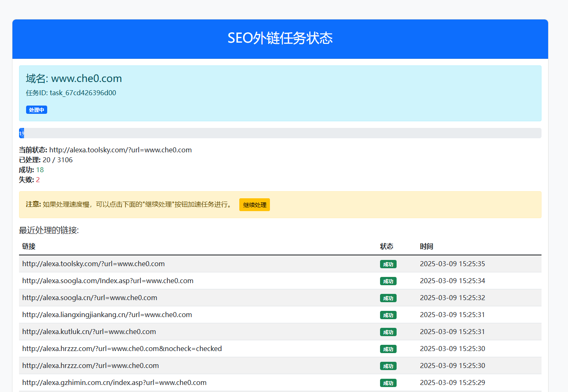Image resolution: width=568 pixels, height=392 pixels.
Task: Click the 19 progress bar indicator
Action: click(21, 133)
